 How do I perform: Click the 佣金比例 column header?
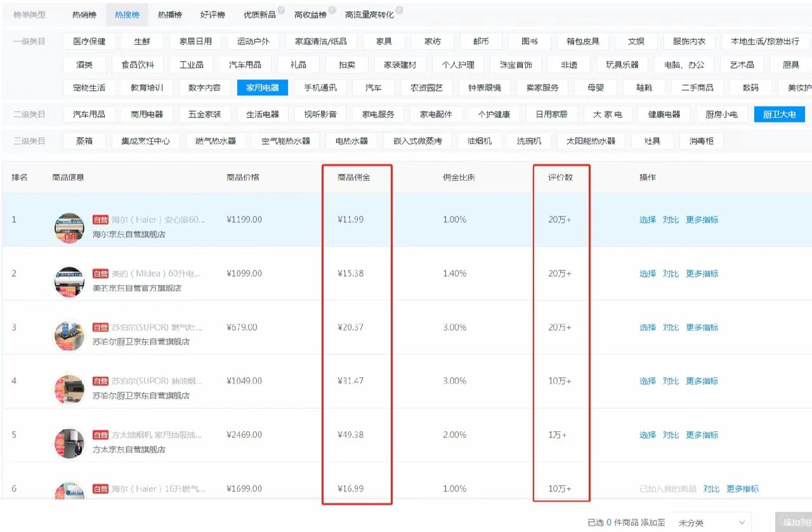point(459,177)
